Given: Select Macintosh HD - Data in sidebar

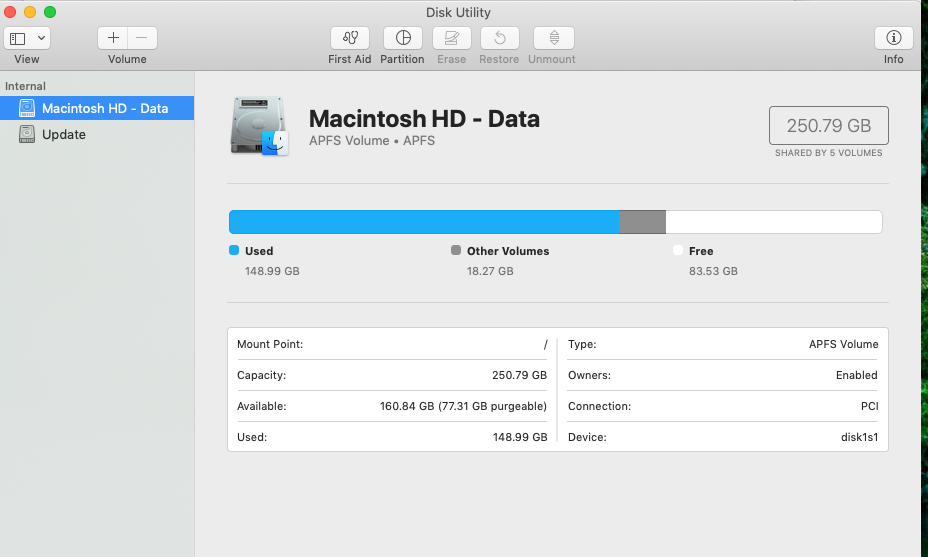Looking at the screenshot, I should [97, 108].
